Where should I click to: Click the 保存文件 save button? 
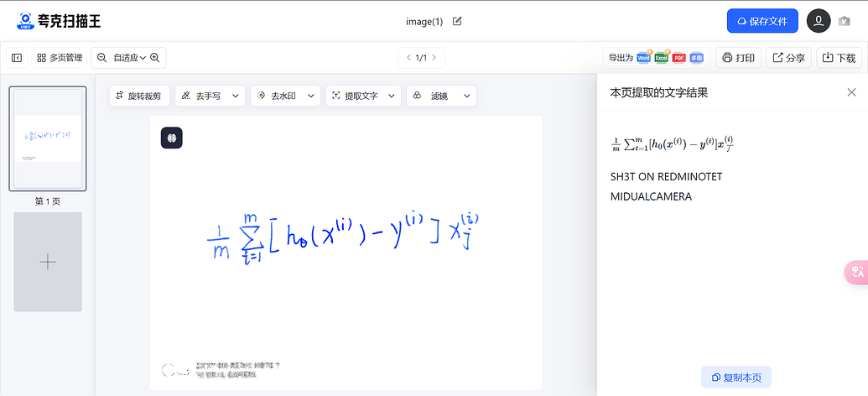762,21
